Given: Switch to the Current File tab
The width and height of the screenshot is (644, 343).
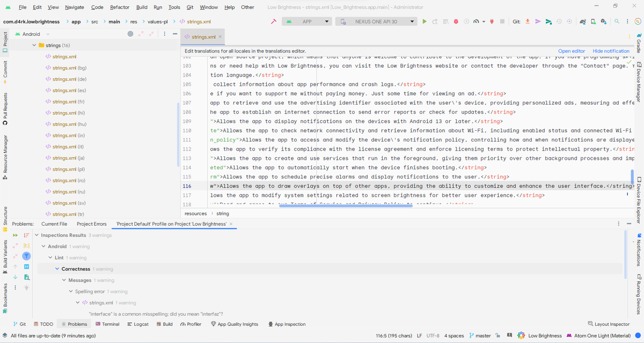Looking at the screenshot, I should pos(54,224).
